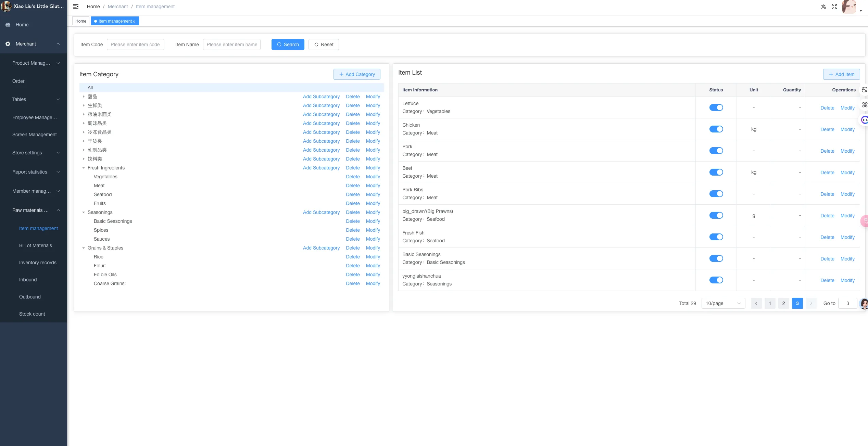
Task: Toggle status switch for yyonglaishanchua
Action: point(716,280)
